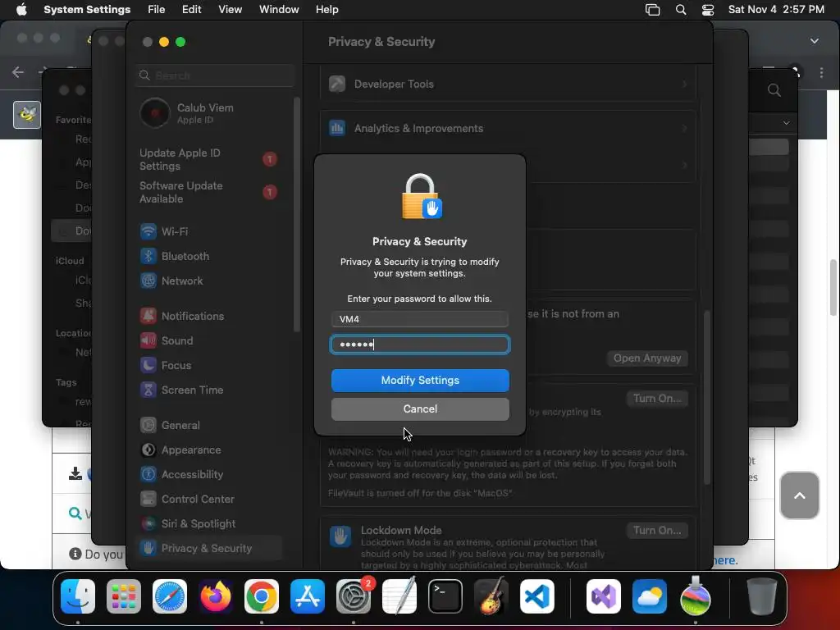Launch GarageBand from the Dock
This screenshot has width=840, height=630.
(491, 596)
